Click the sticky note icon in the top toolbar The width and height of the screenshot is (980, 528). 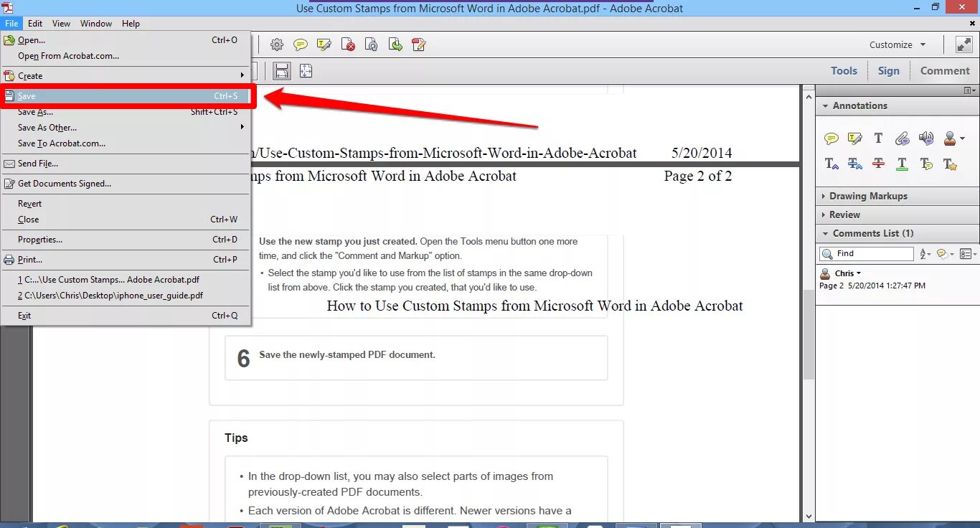(x=301, y=44)
